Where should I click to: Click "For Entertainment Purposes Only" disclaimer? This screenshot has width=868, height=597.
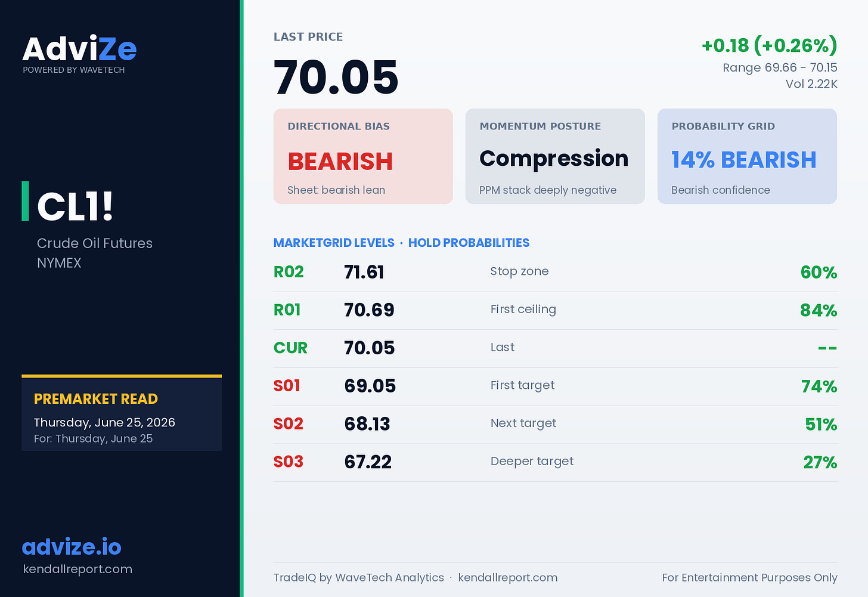(x=749, y=577)
